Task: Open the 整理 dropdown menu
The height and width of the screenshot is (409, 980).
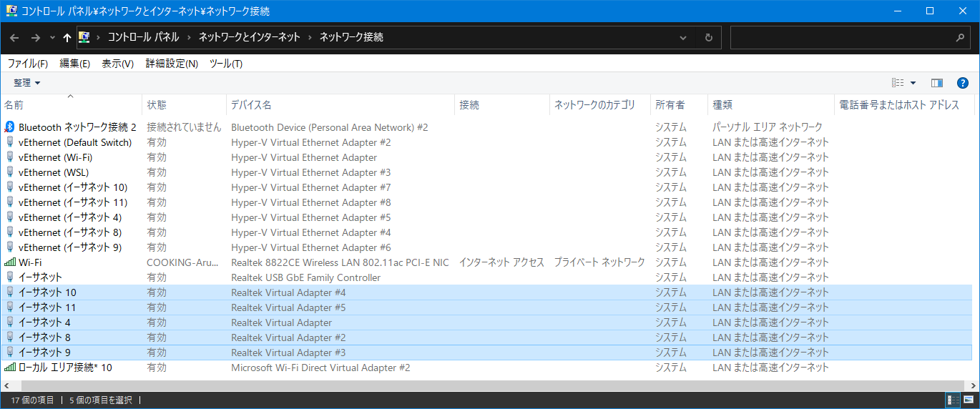Action: [x=27, y=83]
